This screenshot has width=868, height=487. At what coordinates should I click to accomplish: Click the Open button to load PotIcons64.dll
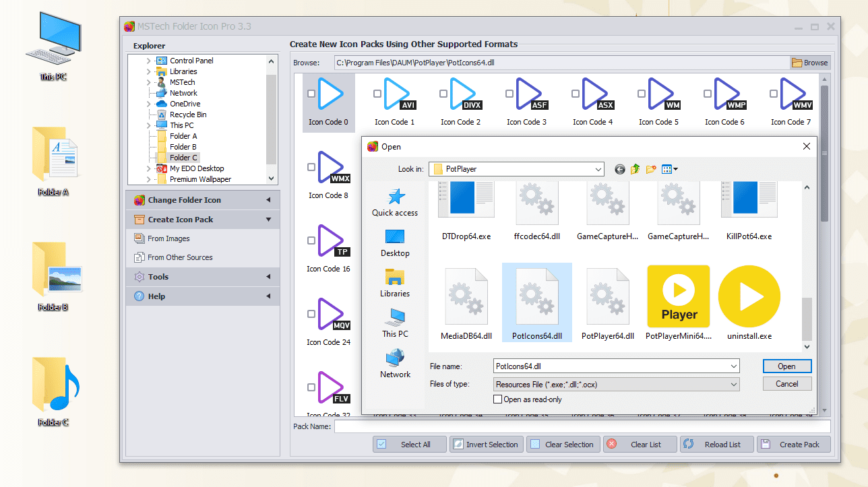coord(786,366)
